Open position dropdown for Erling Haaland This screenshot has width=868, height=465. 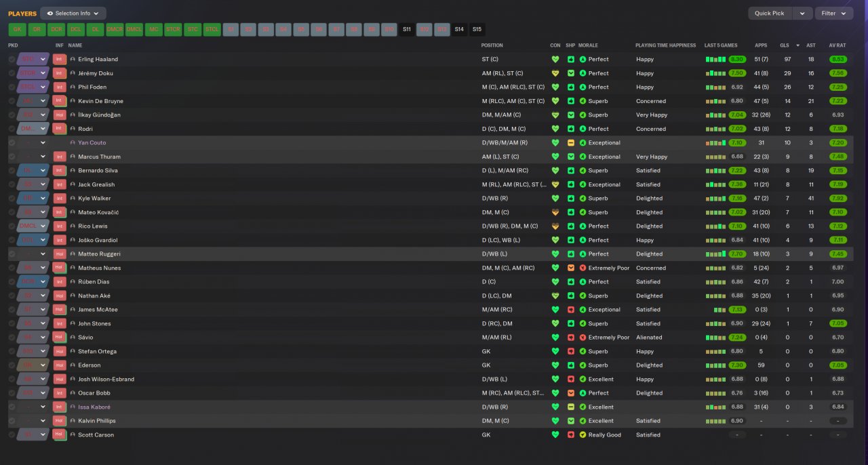pos(43,59)
